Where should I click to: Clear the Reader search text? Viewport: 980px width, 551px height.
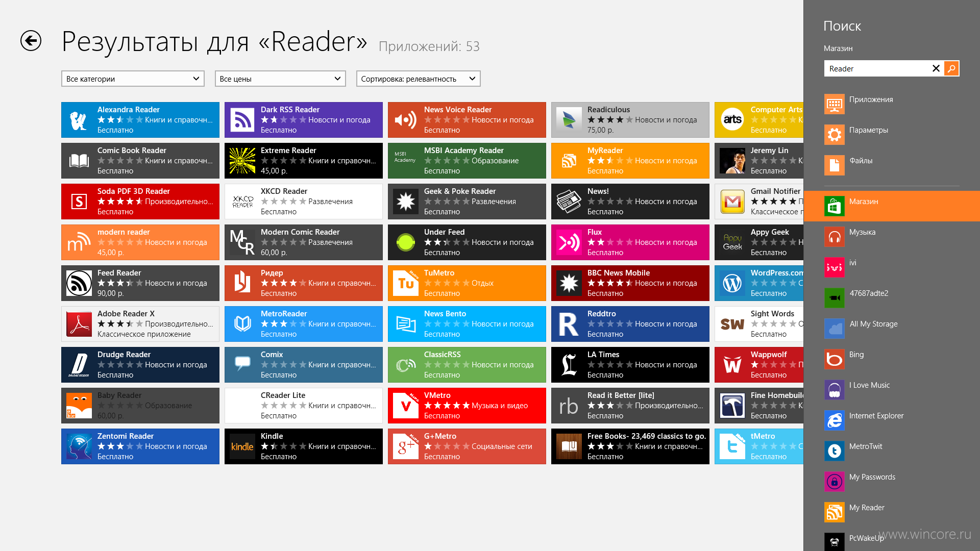[x=936, y=68]
